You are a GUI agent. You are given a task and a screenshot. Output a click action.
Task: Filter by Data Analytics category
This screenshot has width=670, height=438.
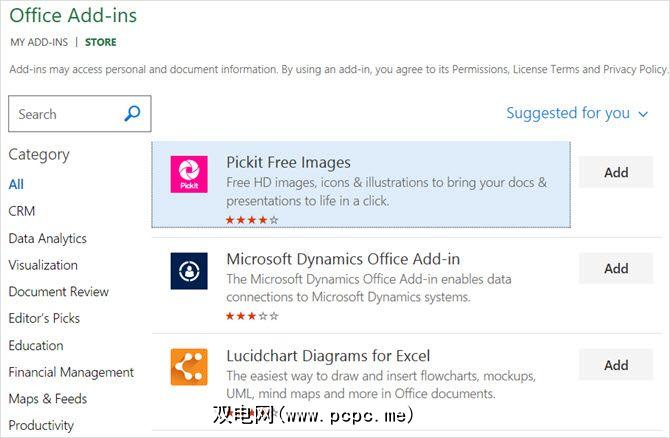click(47, 238)
